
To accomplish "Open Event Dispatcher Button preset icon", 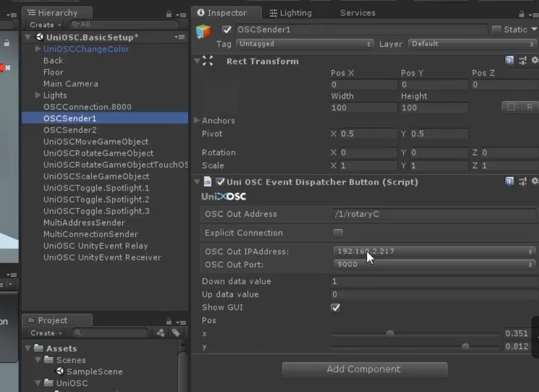I will [523, 181].
